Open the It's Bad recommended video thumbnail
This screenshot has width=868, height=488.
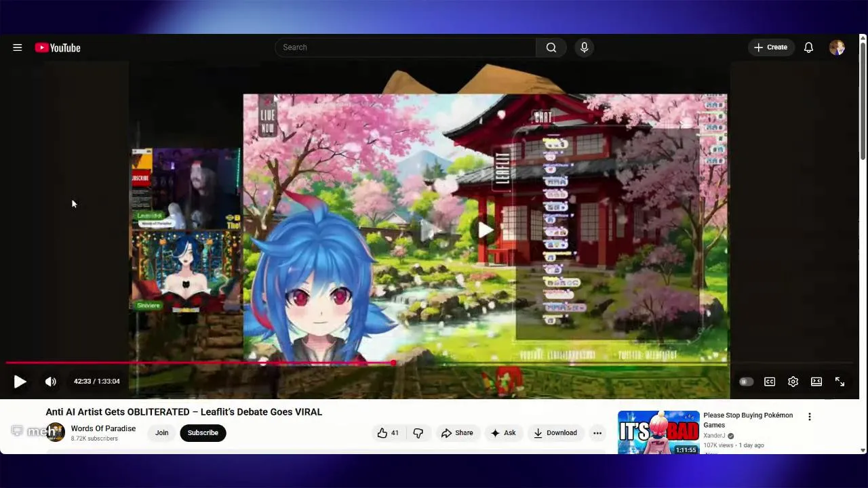658,432
